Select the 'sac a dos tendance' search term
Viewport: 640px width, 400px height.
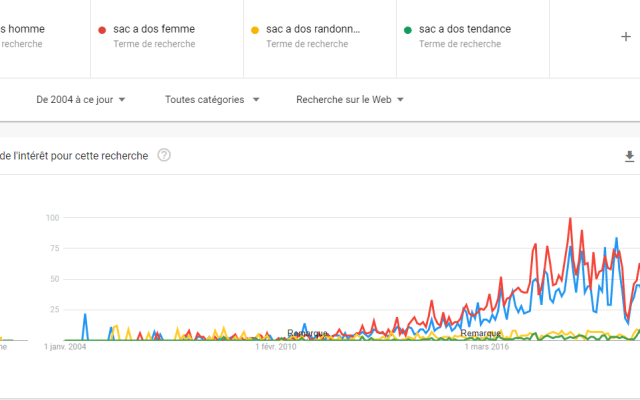(x=465, y=29)
